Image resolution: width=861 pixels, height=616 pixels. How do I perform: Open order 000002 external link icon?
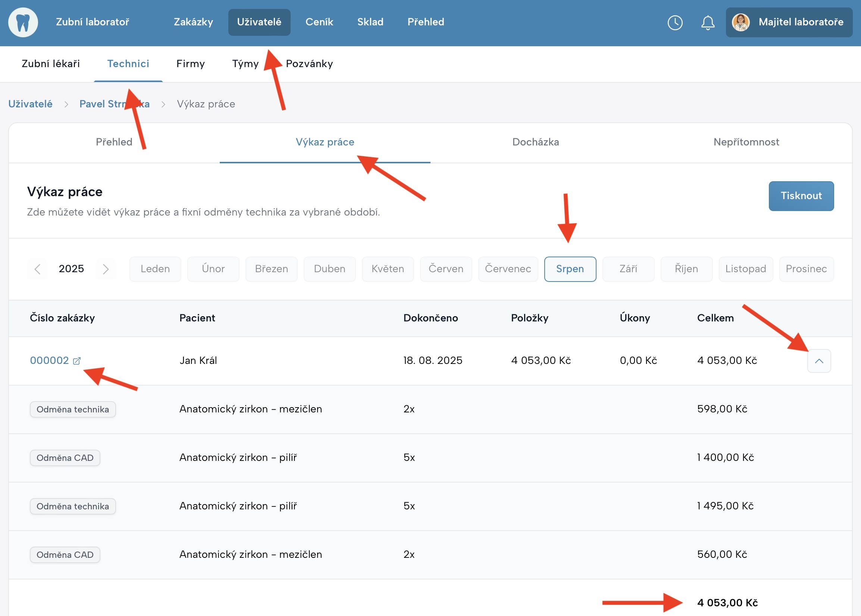tap(76, 361)
